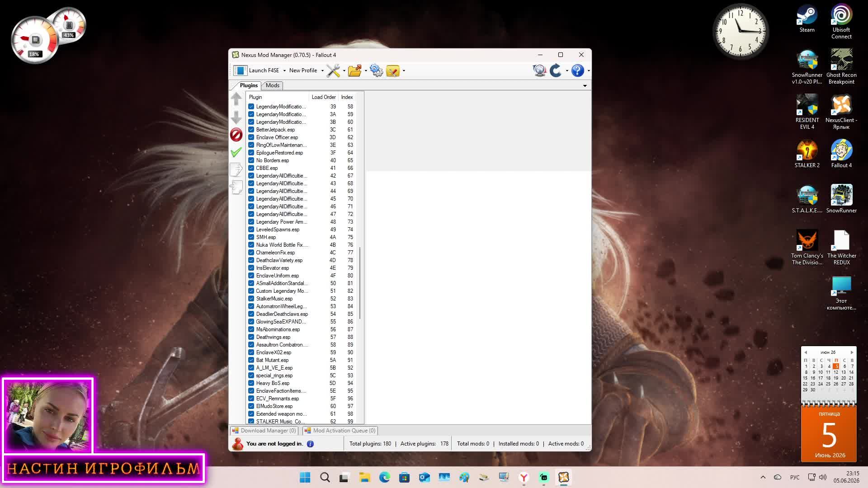The width and height of the screenshot is (868, 488).
Task: Select the NexusClient shortcut on desktop
Action: click(x=841, y=112)
